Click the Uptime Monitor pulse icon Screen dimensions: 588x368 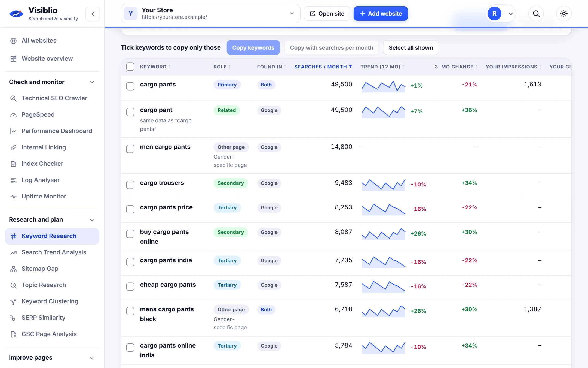click(x=13, y=197)
